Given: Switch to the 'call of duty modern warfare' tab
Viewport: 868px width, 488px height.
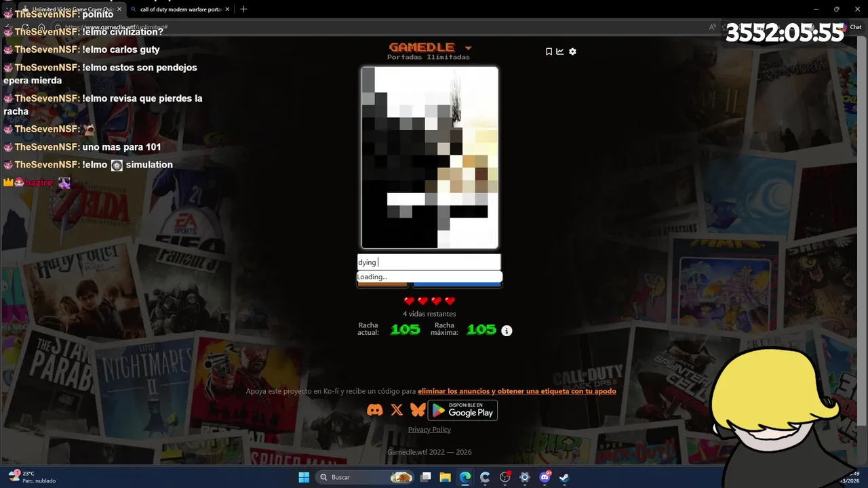Looking at the screenshot, I should tap(180, 9).
